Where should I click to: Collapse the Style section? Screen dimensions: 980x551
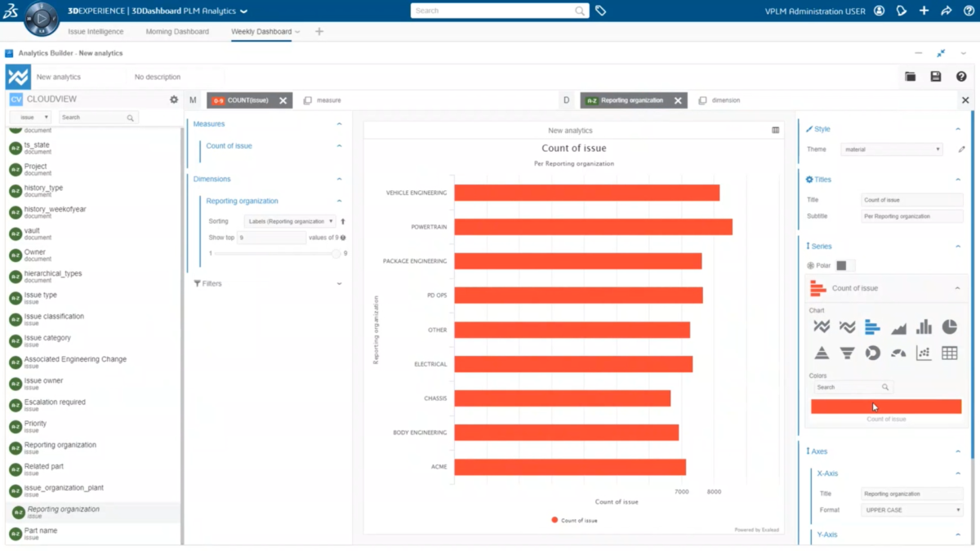958,129
